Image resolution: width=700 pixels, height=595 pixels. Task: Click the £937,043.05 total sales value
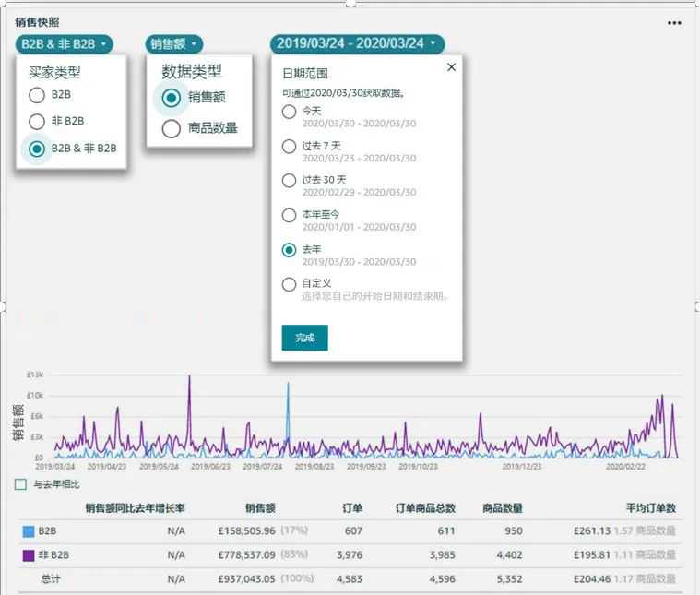click(247, 579)
